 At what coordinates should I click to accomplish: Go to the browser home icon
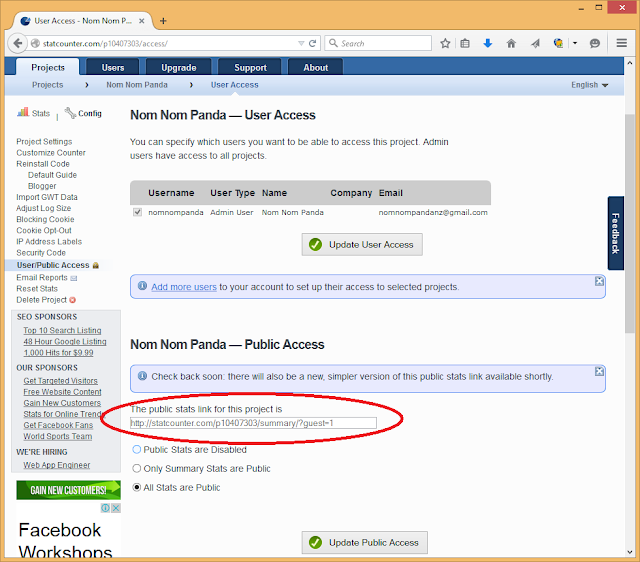(511, 43)
